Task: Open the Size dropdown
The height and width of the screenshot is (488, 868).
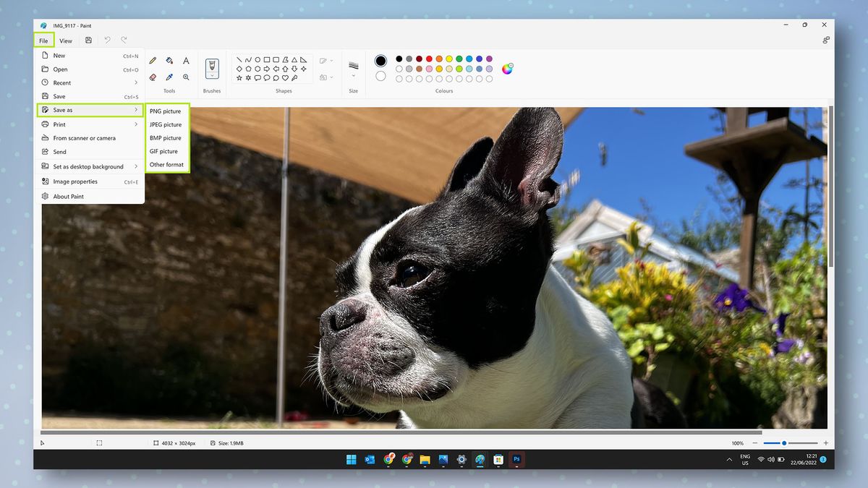Action: 354,75
